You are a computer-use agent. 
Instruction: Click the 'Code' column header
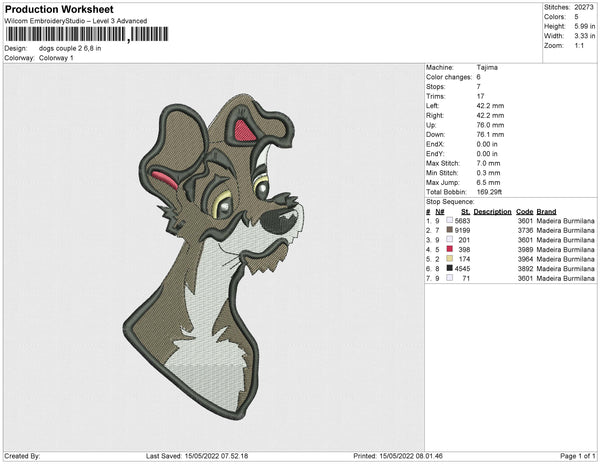point(524,212)
